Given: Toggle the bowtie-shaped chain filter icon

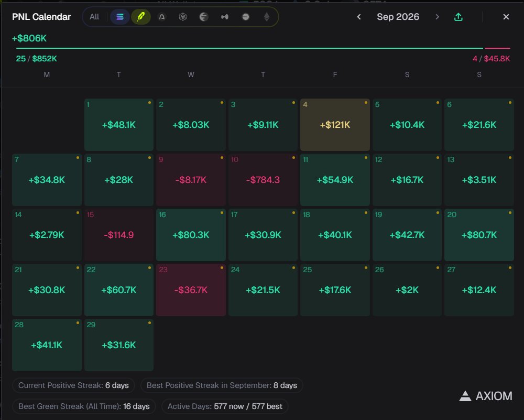Looking at the screenshot, I should pyautogui.click(x=225, y=17).
